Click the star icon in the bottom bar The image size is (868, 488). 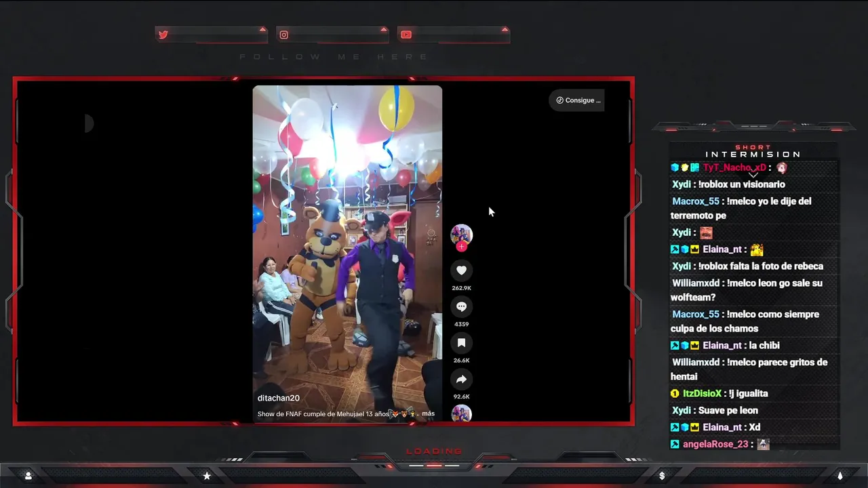coord(207,476)
